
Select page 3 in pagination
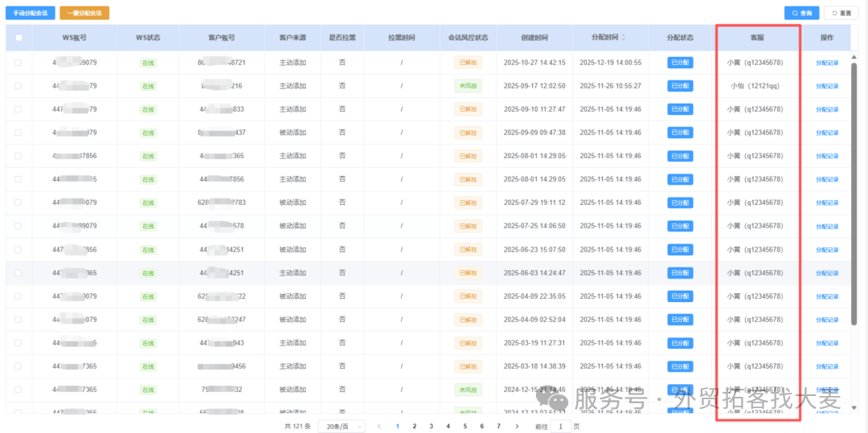(432, 427)
